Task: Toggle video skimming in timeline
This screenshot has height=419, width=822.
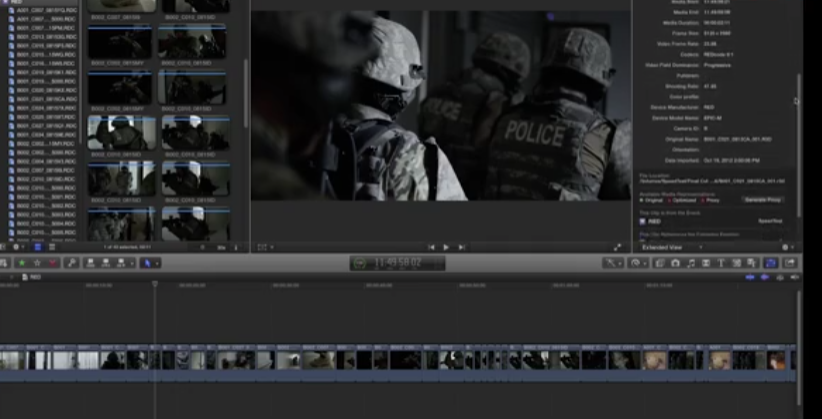Action: click(750, 277)
